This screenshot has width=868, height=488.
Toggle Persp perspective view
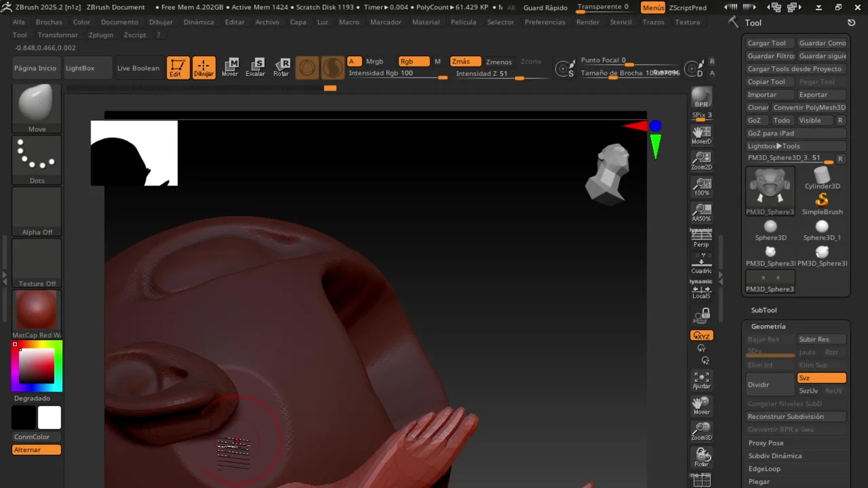[702, 238]
